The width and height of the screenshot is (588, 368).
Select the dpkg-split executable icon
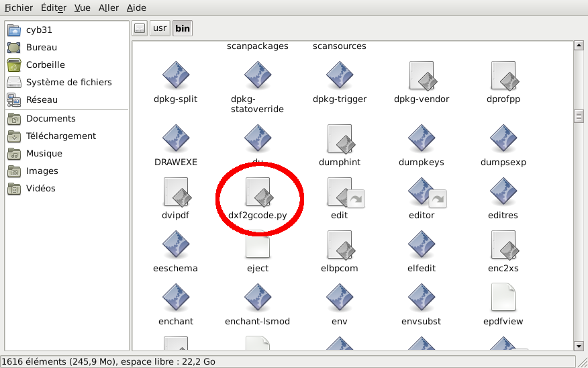[x=175, y=75]
